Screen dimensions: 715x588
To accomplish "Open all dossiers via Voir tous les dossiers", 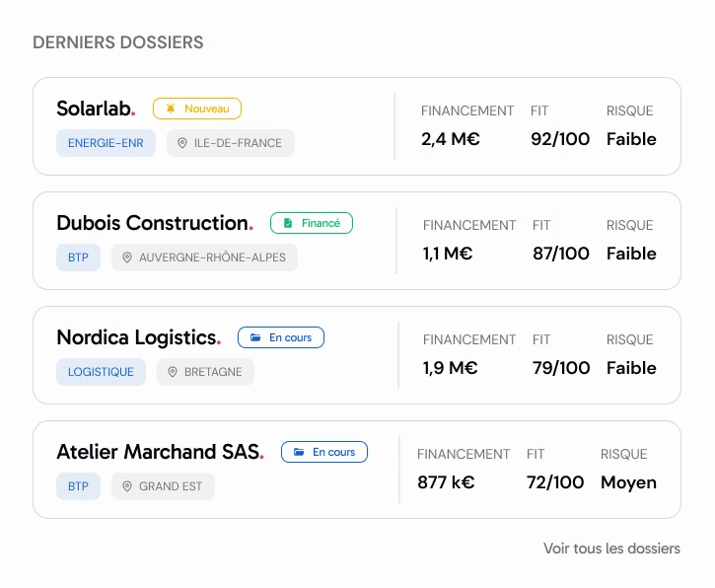I will [611, 549].
